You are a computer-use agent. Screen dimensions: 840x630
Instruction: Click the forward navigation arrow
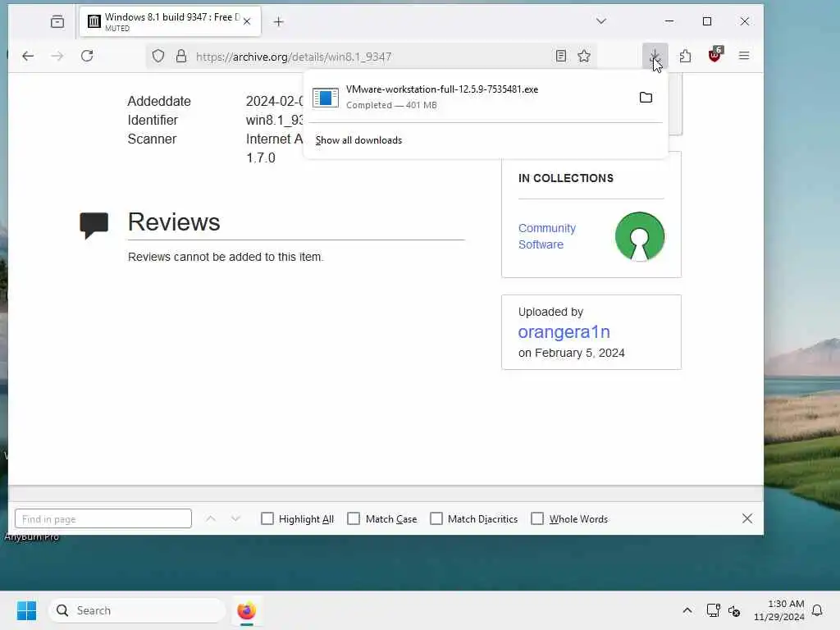[57, 56]
